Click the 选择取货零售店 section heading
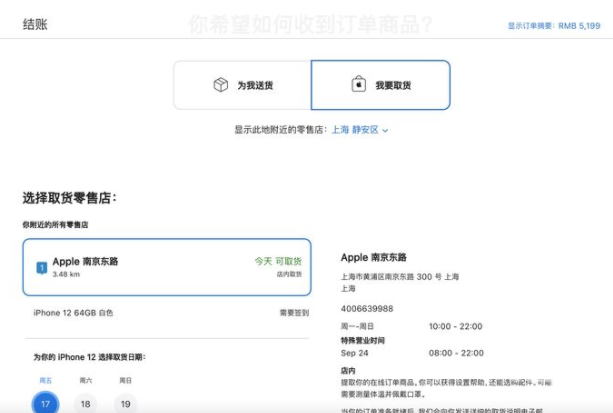The width and height of the screenshot is (613, 413). pos(70,198)
